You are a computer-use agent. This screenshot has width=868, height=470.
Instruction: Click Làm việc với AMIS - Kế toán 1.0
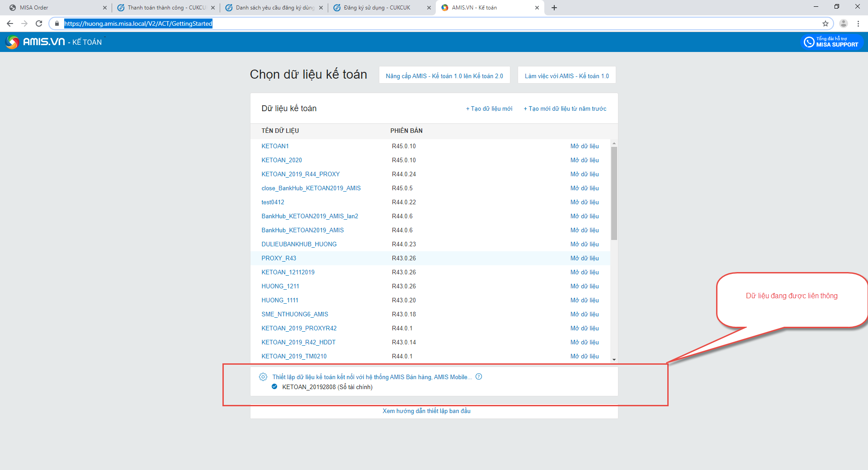pyautogui.click(x=567, y=75)
